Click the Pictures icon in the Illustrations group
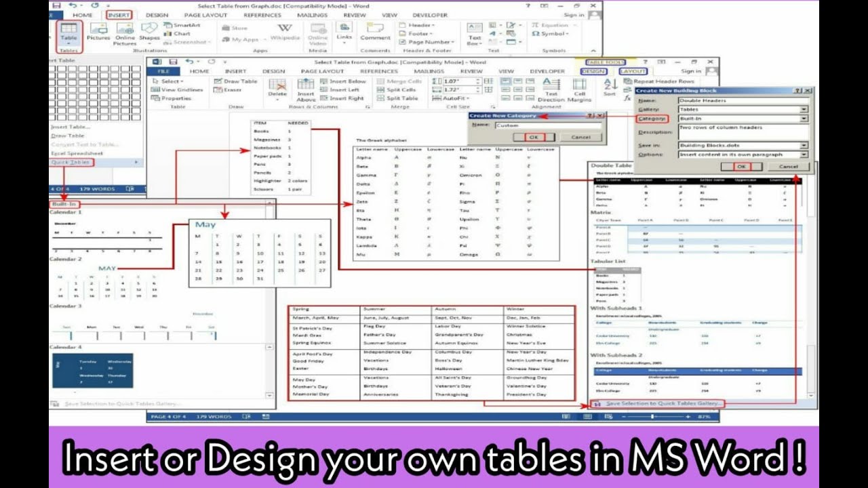Viewport: 868px width, 488px height. [x=98, y=33]
